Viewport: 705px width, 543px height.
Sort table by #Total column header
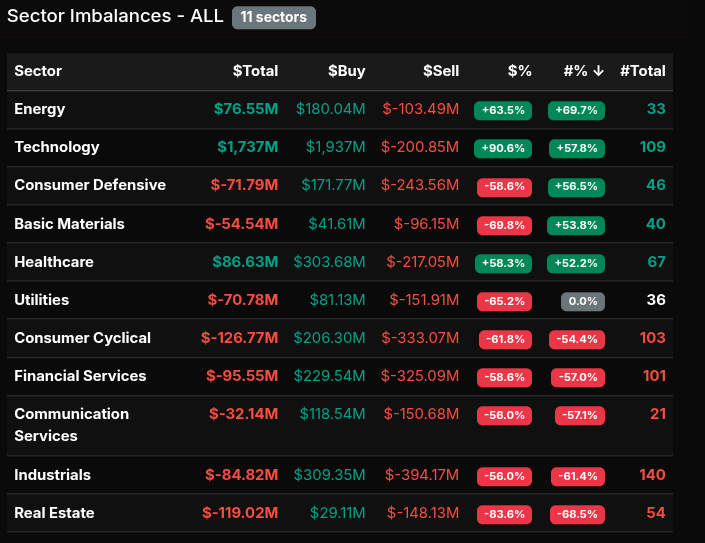click(x=642, y=71)
